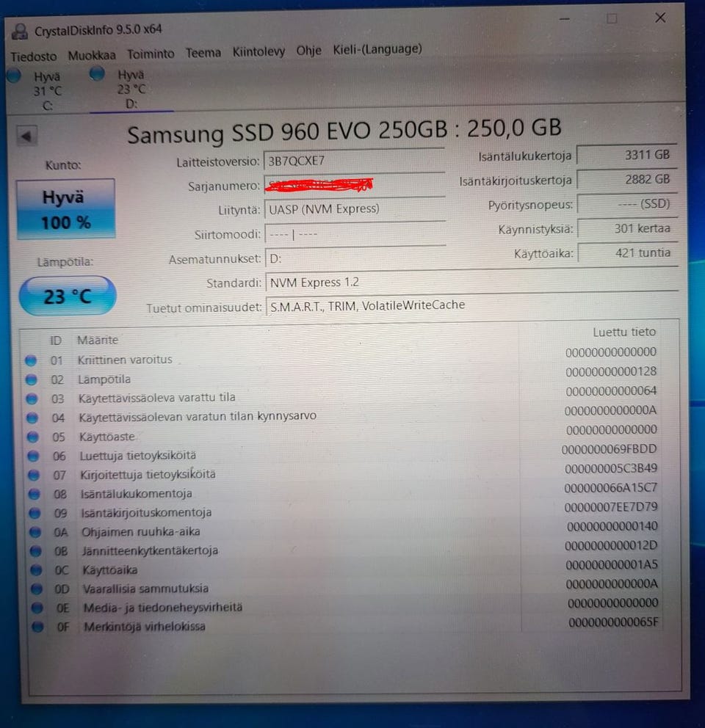
Task: Click the CrystalDiskInfo app icon in title bar
Action: [20, 32]
